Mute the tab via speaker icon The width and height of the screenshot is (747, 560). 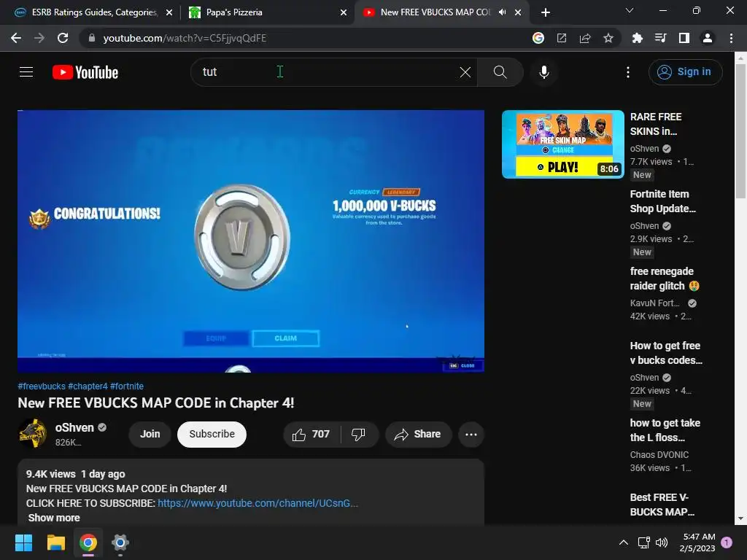tap(502, 12)
